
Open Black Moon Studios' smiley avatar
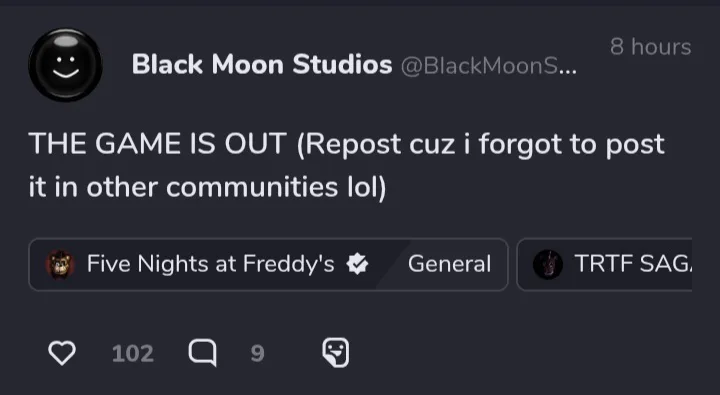[x=66, y=65]
